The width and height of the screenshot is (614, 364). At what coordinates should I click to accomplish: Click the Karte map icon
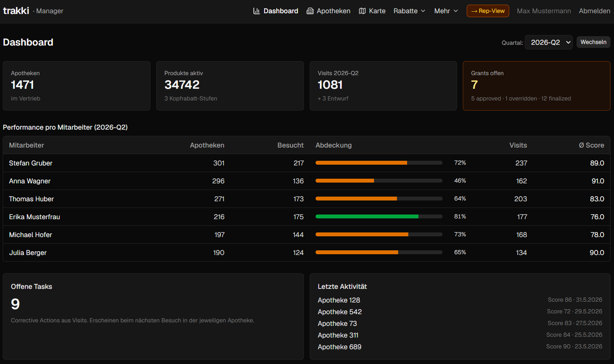click(362, 11)
